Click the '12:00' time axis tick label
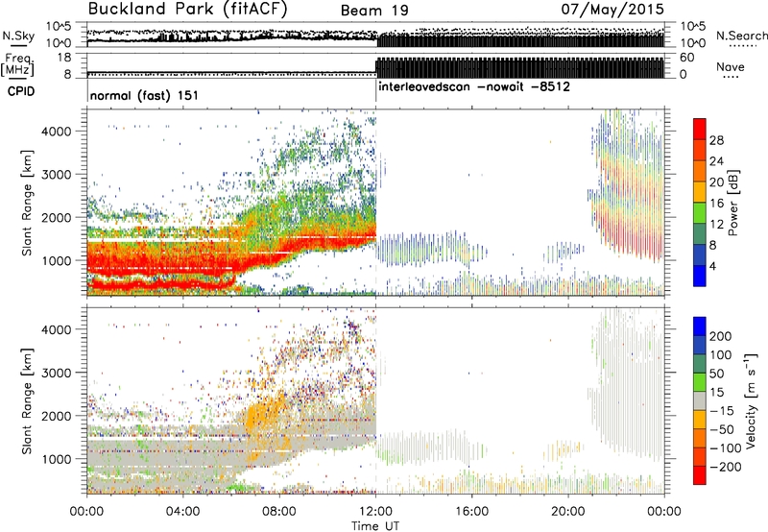The width and height of the screenshot is (768, 532). 375,512
